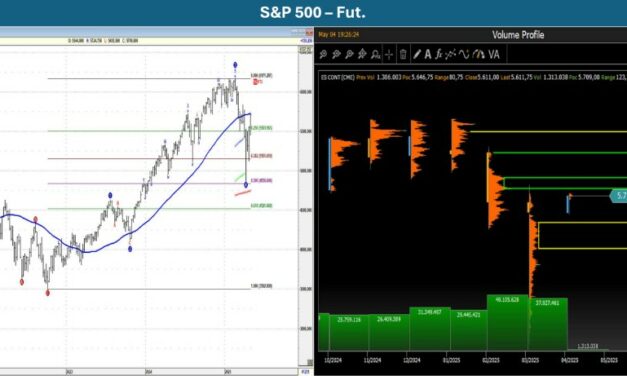Select the crosshair cursor tool

tap(389, 54)
